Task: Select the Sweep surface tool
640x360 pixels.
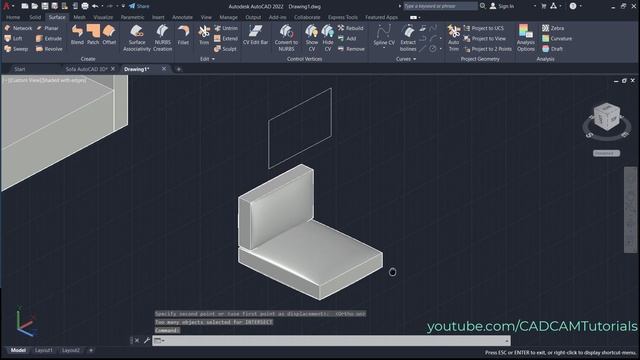Action: (16, 49)
